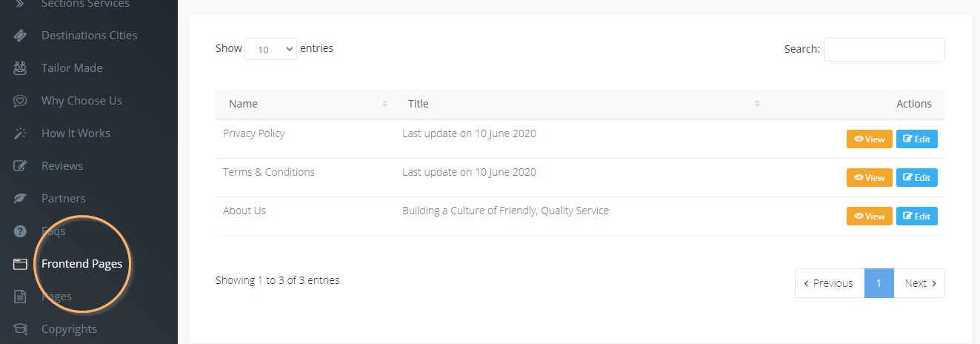Click into the Search input field
Screen dimensions: 980x344
coord(884,50)
